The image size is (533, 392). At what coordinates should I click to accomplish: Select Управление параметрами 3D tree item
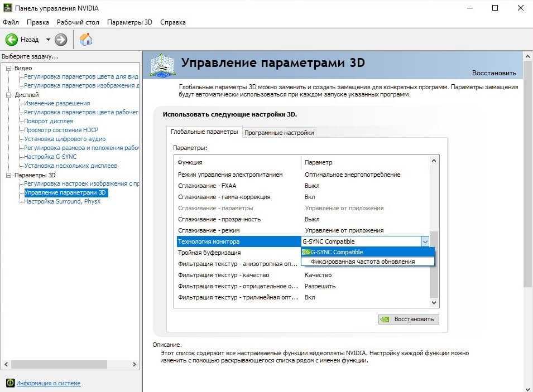[x=66, y=192]
